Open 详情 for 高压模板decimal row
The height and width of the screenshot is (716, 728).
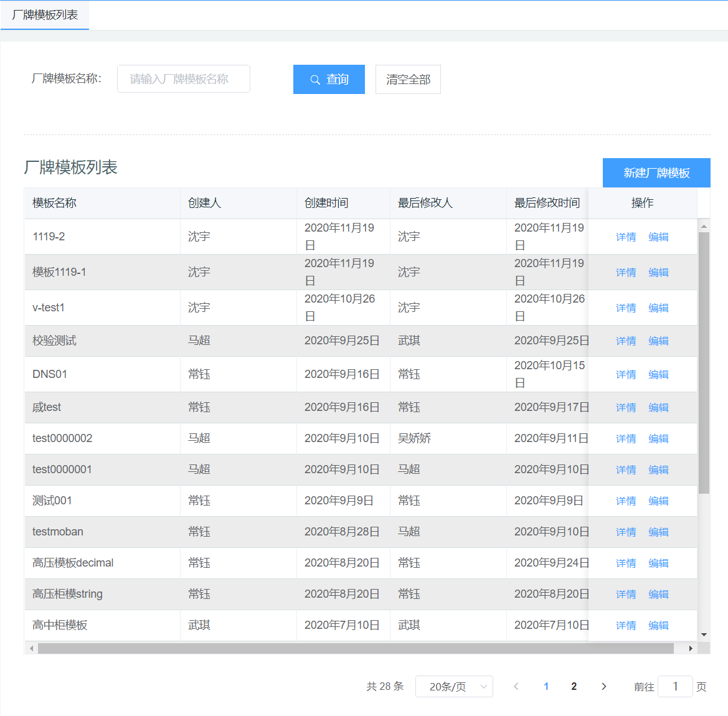point(626,563)
